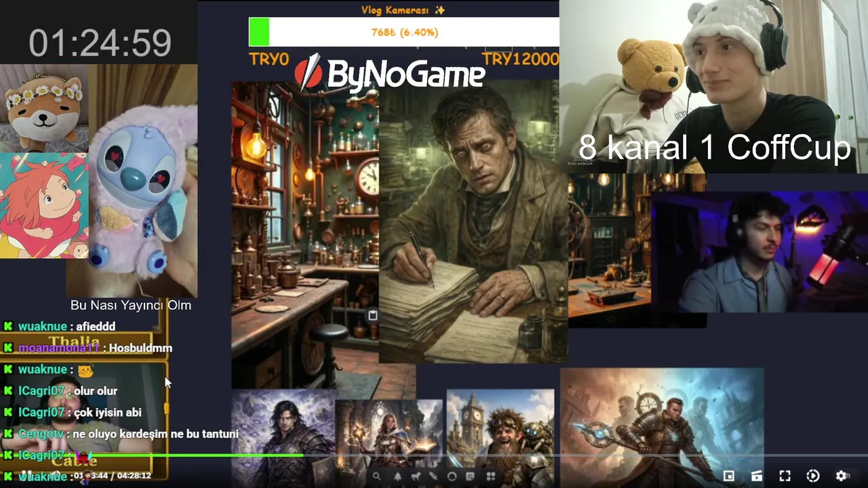Click ICagri07's 'olur olur' message
Screen dimensions: 868x488
click(x=96, y=390)
